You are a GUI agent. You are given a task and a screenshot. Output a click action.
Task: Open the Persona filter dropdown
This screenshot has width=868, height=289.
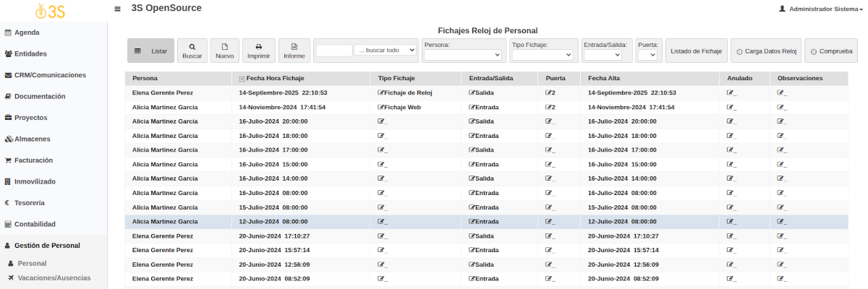pyautogui.click(x=463, y=55)
